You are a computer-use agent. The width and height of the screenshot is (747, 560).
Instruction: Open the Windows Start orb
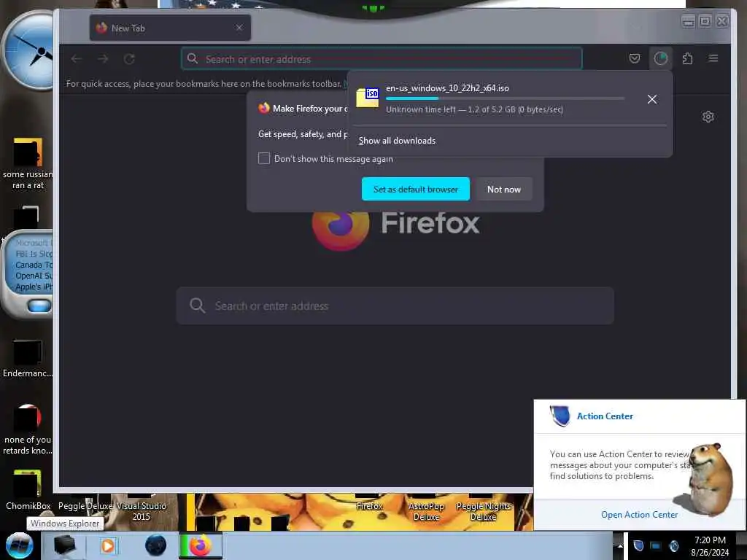click(20, 545)
